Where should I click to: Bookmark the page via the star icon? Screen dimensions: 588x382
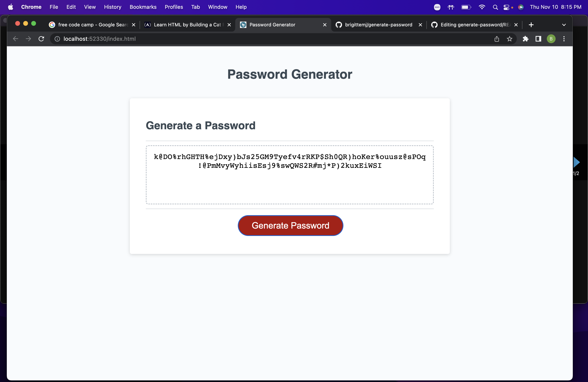[x=510, y=39]
